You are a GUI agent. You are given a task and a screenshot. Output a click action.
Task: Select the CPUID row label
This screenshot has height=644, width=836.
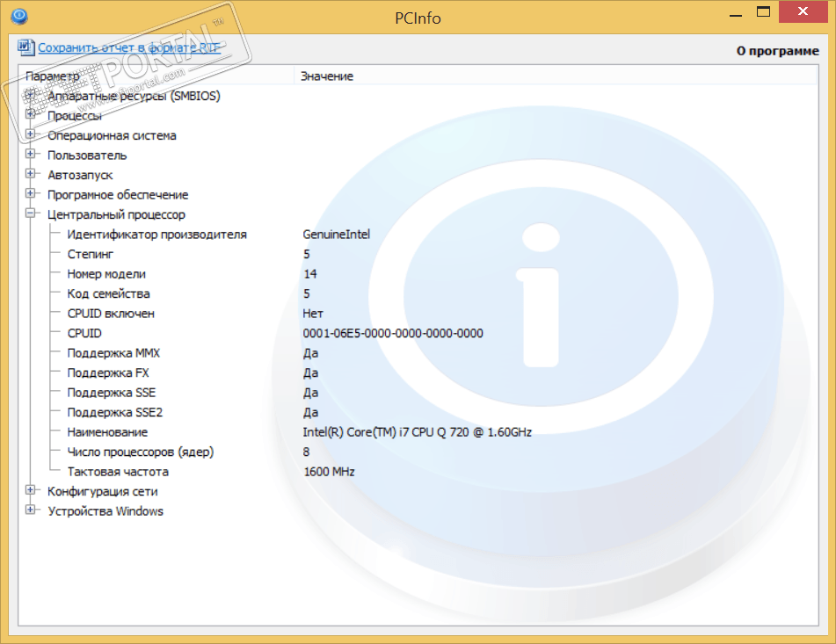coord(84,334)
